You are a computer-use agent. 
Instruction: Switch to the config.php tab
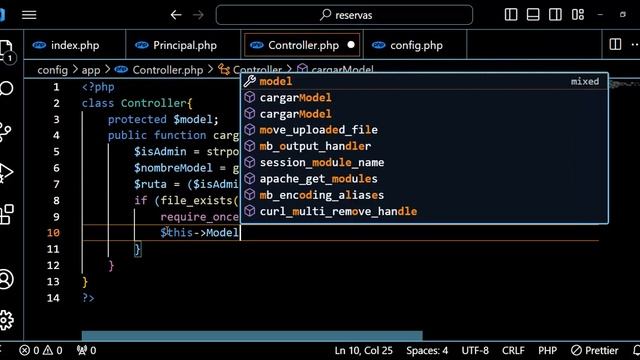coord(415,45)
